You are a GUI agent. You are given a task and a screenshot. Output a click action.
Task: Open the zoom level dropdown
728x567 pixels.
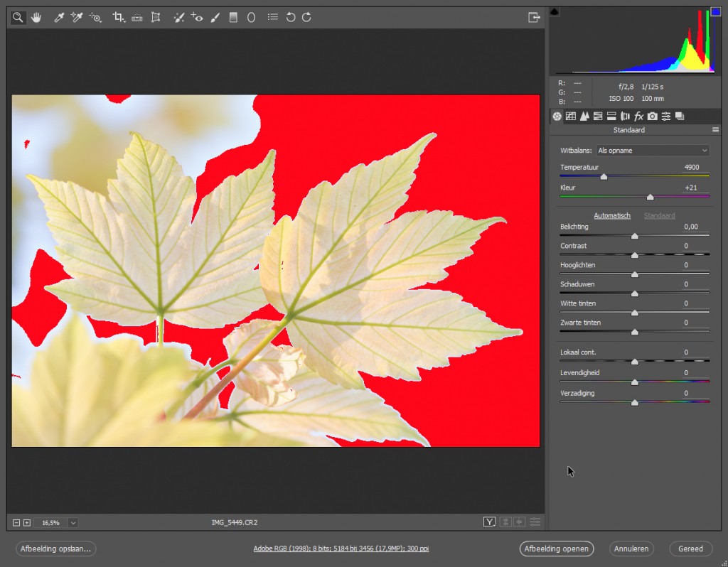(x=73, y=522)
